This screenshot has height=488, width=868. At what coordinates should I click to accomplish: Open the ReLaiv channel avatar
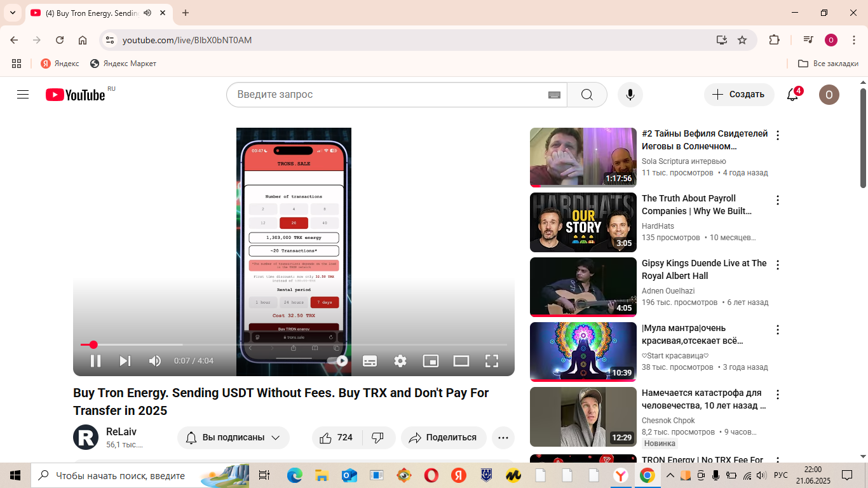pos(86,437)
